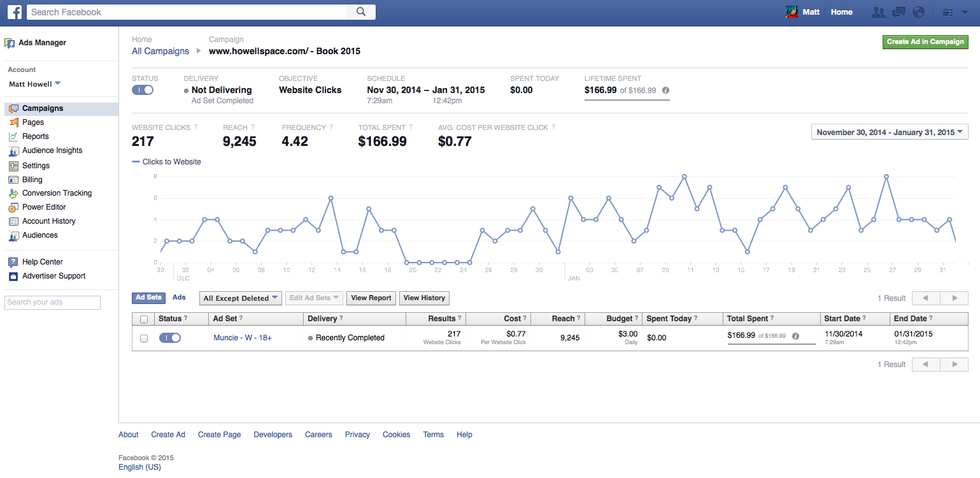This screenshot has height=478, width=980.
Task: Click the Account History icon
Action: [x=14, y=221]
